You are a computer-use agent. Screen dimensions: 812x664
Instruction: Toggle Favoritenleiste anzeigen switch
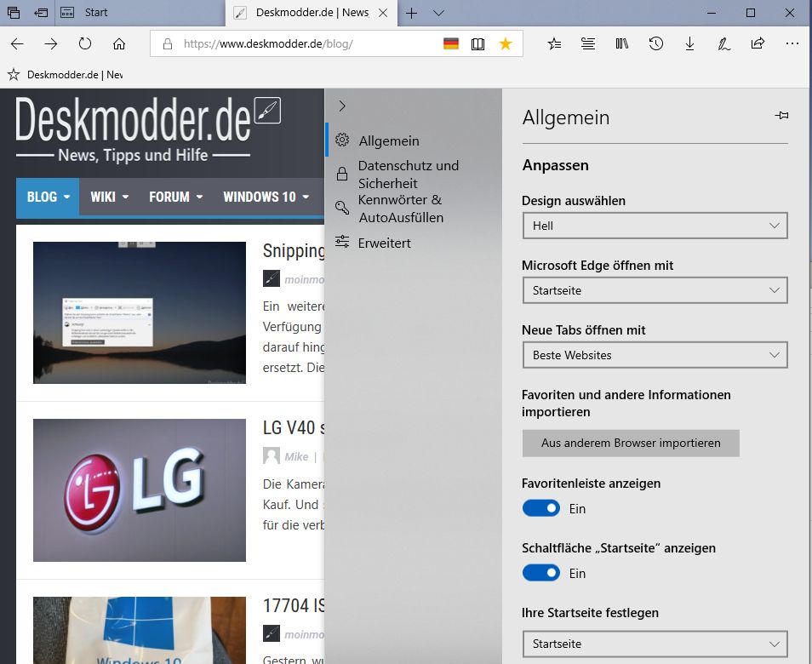pos(541,508)
